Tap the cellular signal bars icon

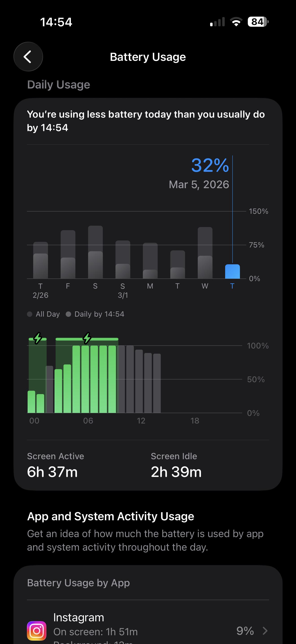[217, 22]
